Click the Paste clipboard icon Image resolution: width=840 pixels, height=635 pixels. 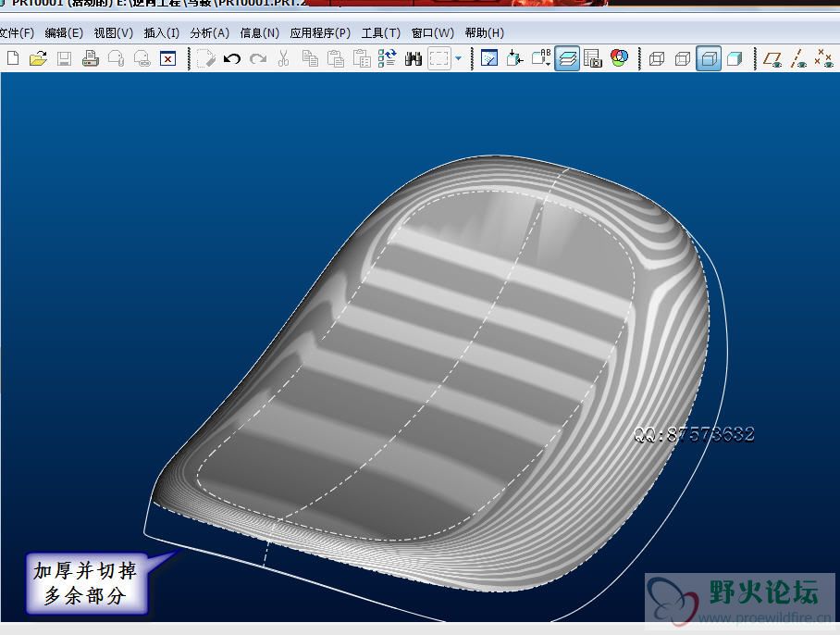pyautogui.click(x=336, y=58)
